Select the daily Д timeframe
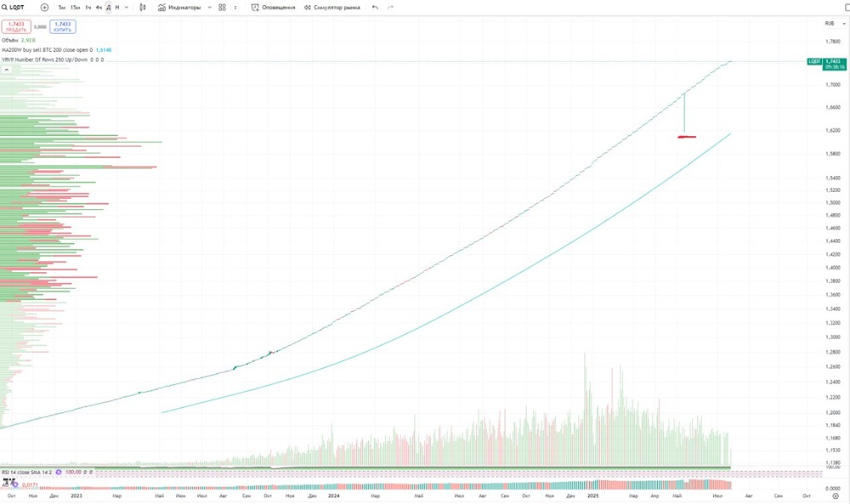 109,8
